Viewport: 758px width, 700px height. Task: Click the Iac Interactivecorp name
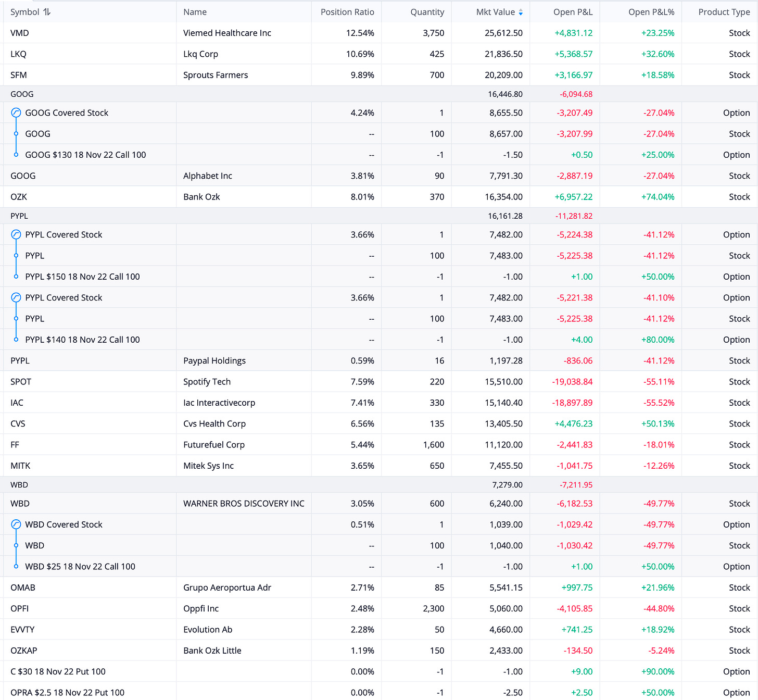click(x=219, y=403)
